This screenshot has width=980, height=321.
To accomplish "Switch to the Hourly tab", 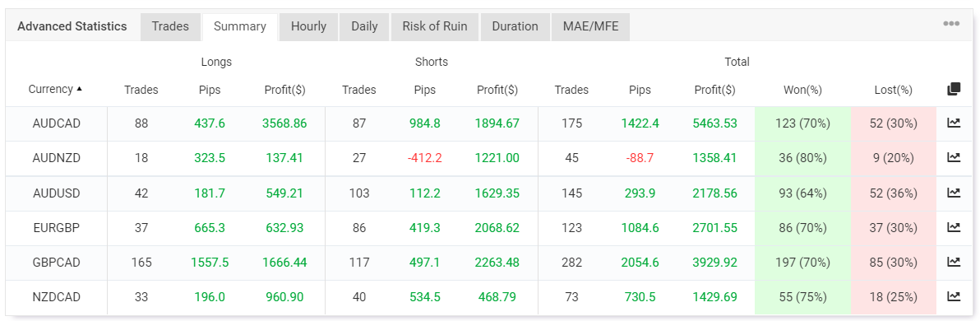I will (309, 27).
